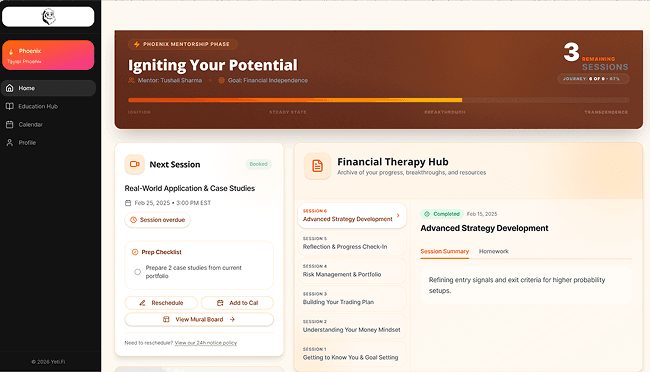Click the Session overdue badge
The image size is (650, 372).
(x=158, y=220)
